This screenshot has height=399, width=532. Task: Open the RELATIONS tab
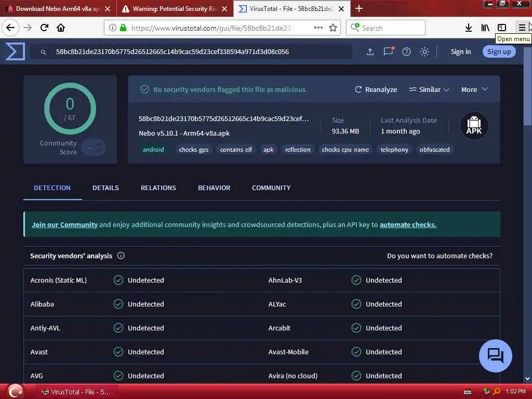tap(158, 188)
